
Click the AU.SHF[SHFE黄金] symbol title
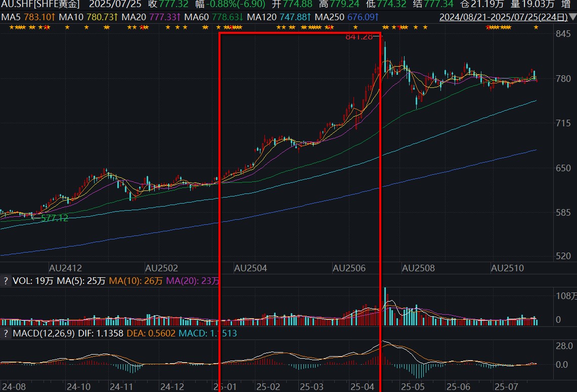tap(40, 5)
